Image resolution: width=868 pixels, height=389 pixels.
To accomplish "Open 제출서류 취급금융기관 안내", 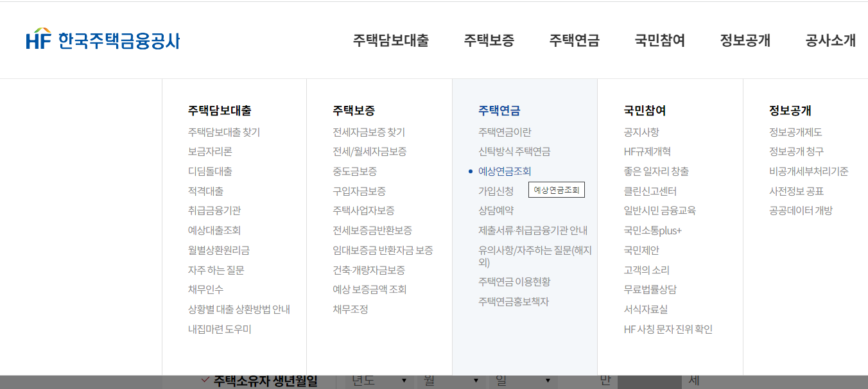I will 533,230.
